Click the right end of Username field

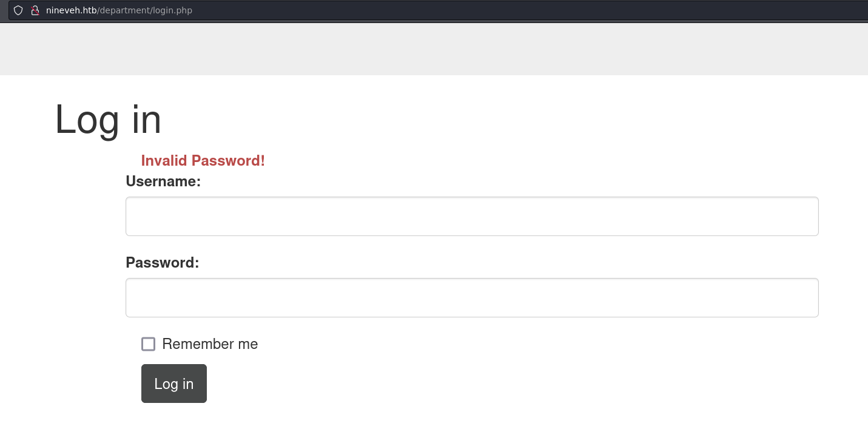tap(801, 216)
